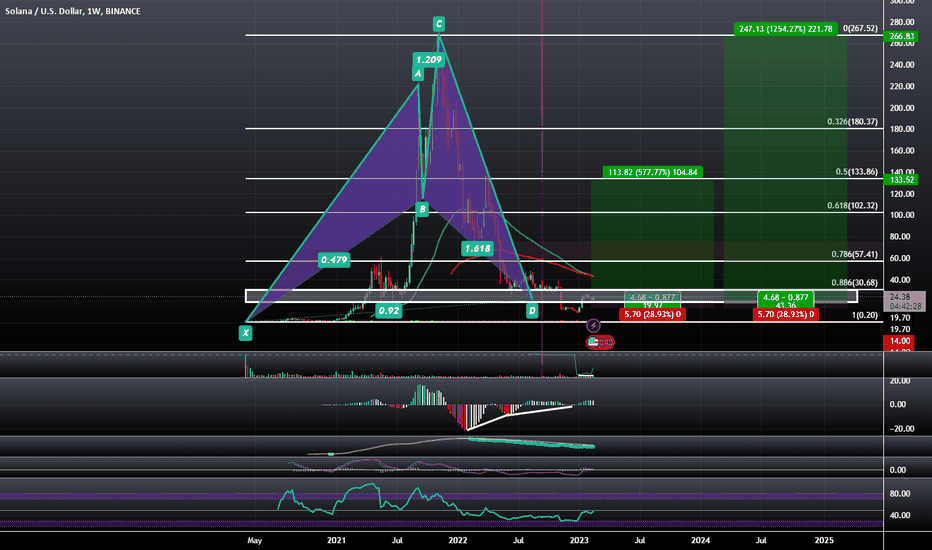Click the fib level 0.326(180.37) label
Viewport: 932px width, 550px height.
(x=852, y=121)
